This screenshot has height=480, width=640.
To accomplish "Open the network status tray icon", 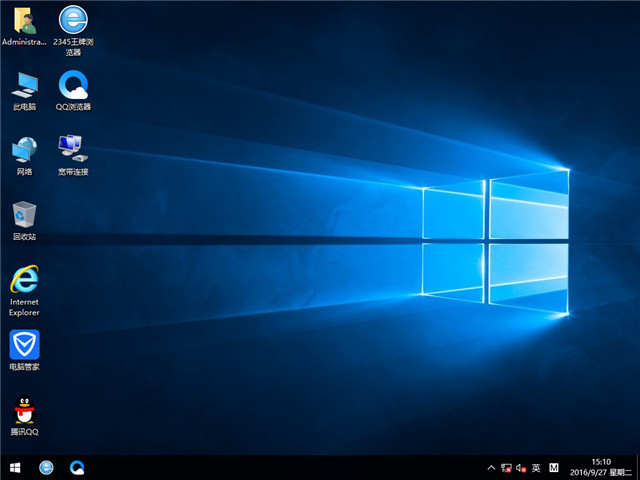I will click(506, 467).
